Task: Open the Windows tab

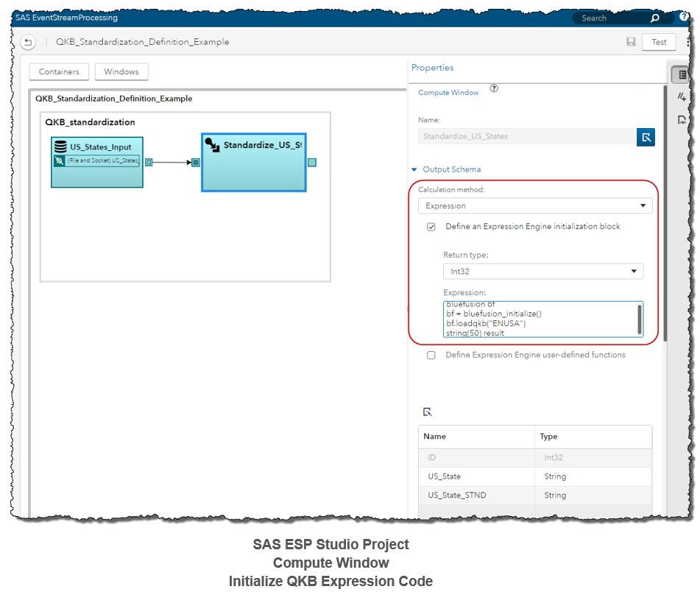Action: 121,71
